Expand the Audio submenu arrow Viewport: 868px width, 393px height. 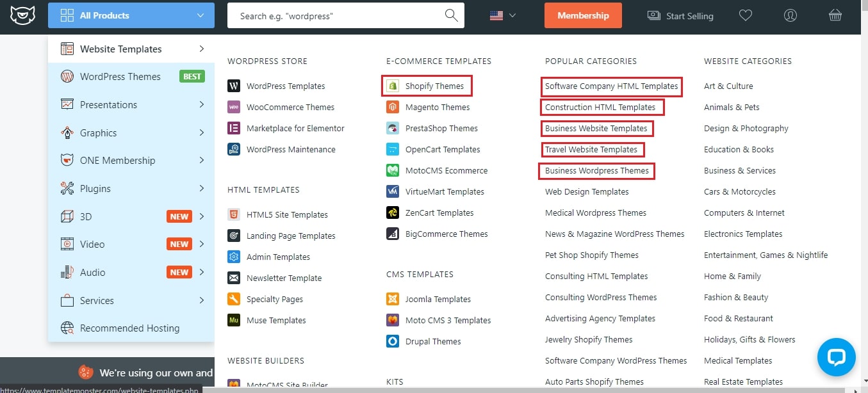(x=201, y=272)
